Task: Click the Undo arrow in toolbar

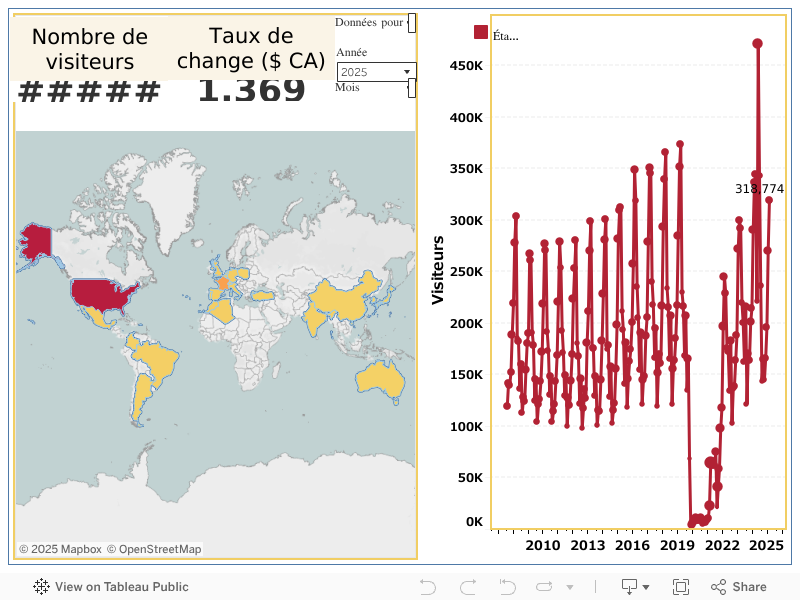Action: click(x=428, y=587)
